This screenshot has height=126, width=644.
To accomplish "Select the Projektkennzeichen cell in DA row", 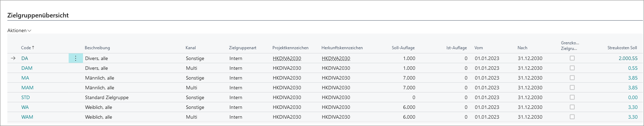I will (x=287, y=58).
